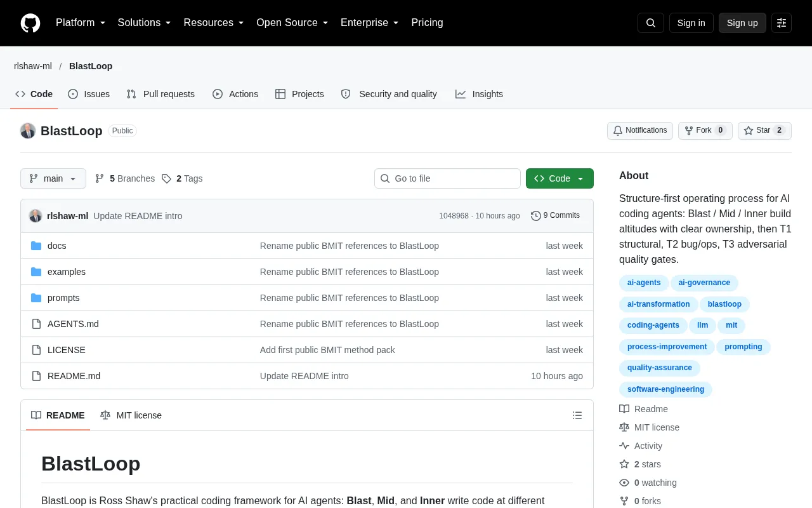Expand the Platform menu in header

click(81, 23)
